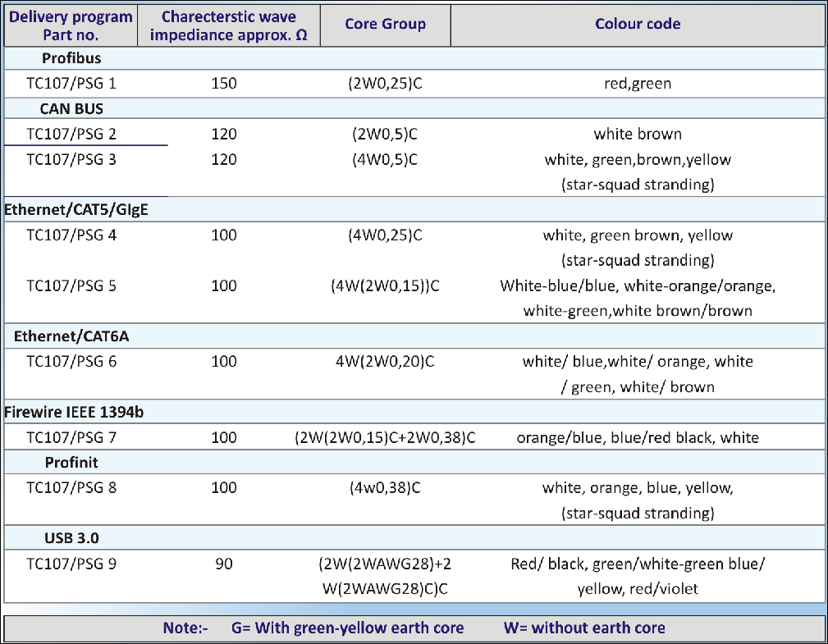
Task: Click 'white-green,white brown/brown' colour text
Action: pyautogui.click(x=638, y=311)
